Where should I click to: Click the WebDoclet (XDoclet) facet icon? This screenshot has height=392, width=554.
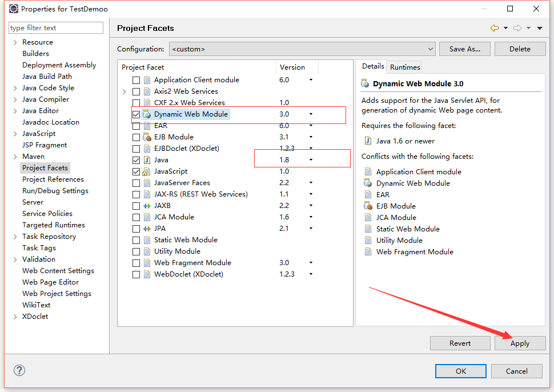(x=147, y=275)
